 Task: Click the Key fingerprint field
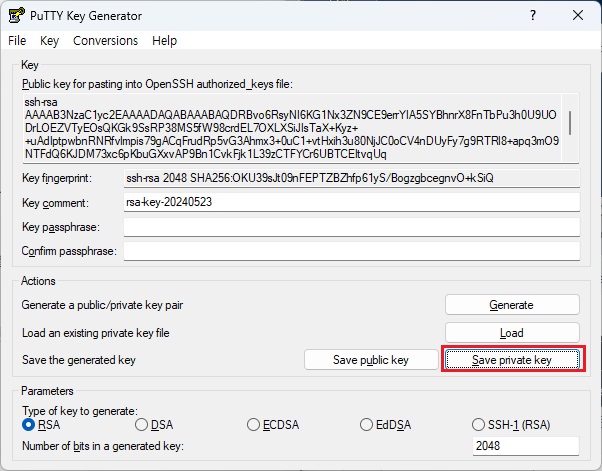pyautogui.click(x=352, y=178)
